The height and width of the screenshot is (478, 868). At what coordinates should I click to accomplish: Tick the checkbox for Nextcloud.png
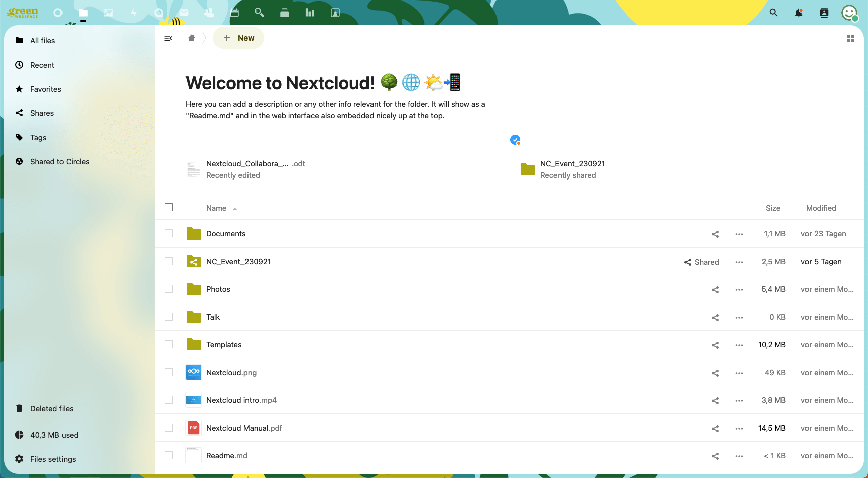(169, 372)
